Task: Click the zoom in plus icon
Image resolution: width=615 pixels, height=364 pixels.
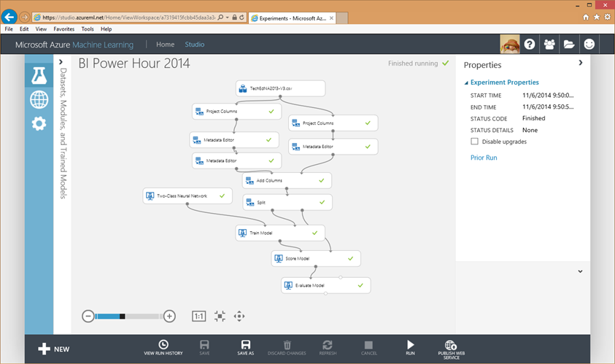Action: (x=169, y=316)
